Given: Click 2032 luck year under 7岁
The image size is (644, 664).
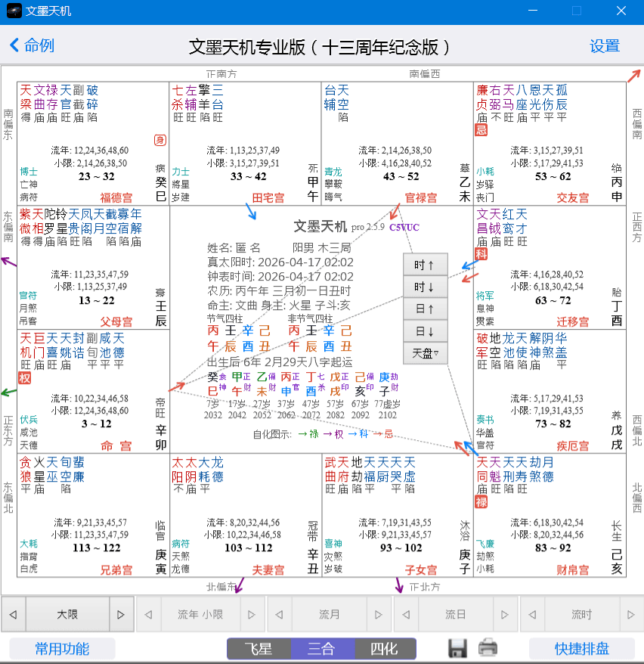Looking at the screenshot, I should tap(213, 415).
